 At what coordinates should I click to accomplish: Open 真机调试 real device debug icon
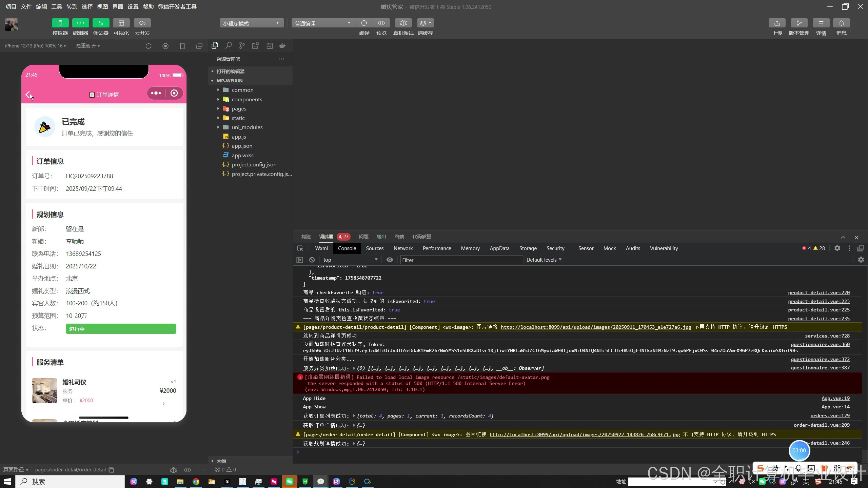403,23
